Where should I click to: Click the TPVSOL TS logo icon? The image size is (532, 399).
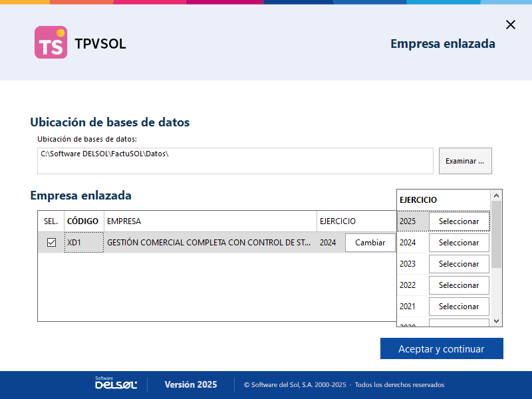[51, 43]
